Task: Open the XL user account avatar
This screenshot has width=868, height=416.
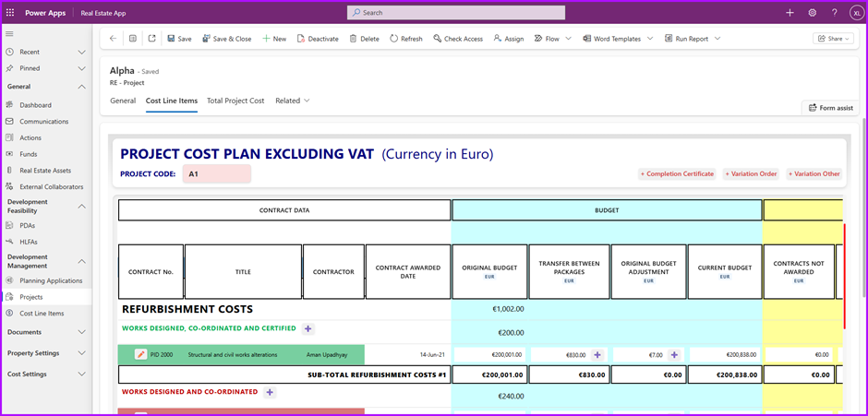Action: point(856,13)
